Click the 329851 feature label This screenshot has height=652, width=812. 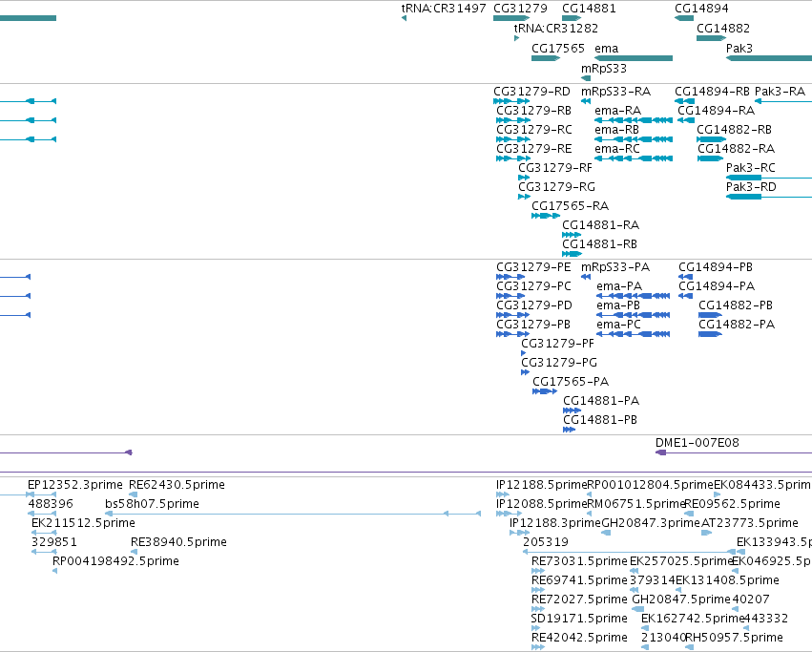pos(53,542)
